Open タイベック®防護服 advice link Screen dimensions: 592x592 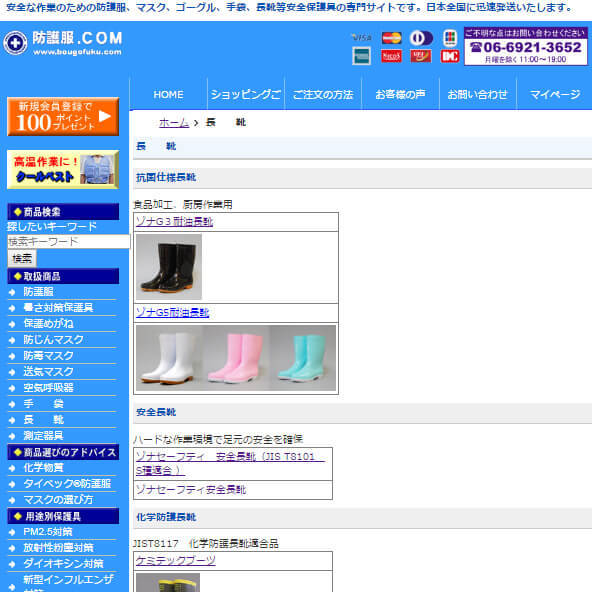click(67, 484)
